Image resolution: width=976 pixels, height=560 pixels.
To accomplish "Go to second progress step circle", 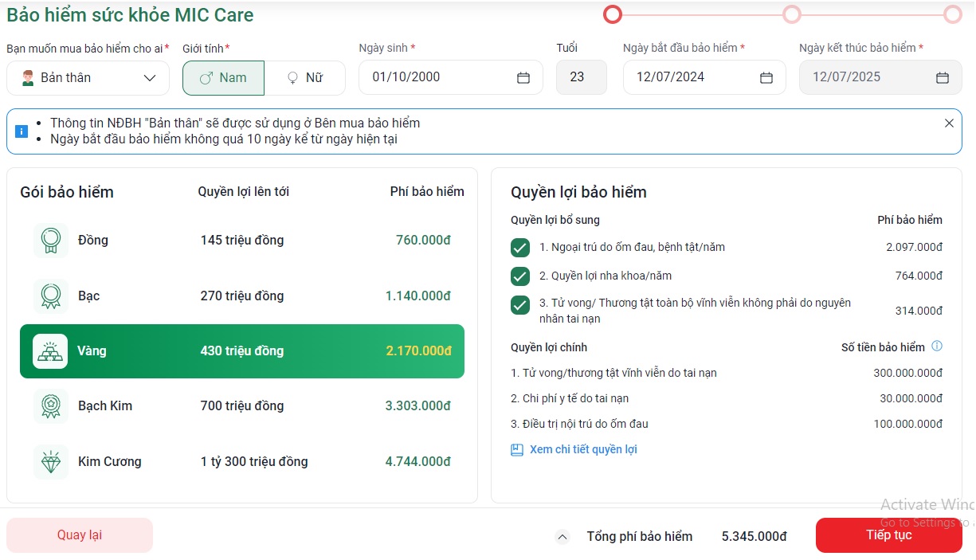I will pos(792,14).
